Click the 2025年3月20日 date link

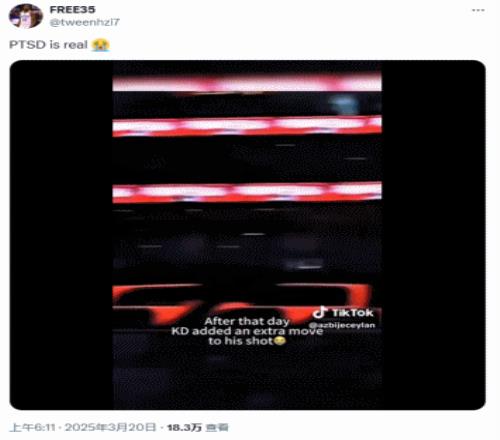coord(110,427)
